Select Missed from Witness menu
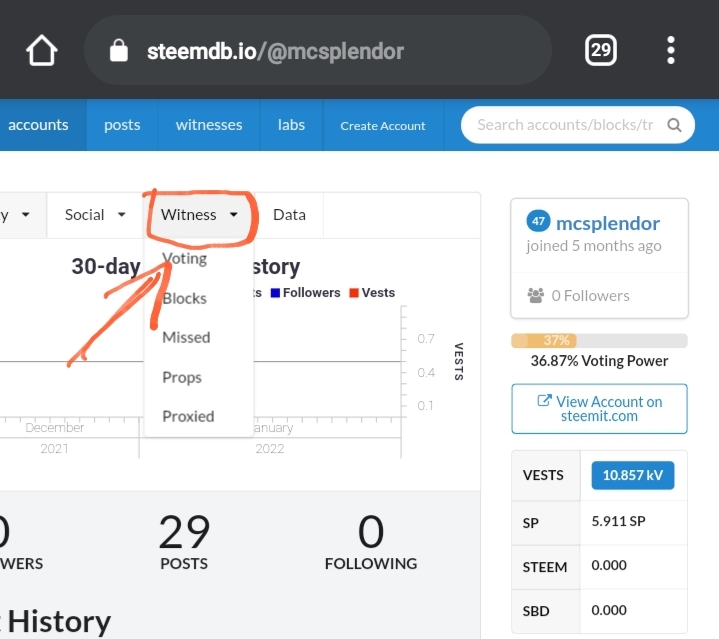Viewport: 719px width, 639px height. pyautogui.click(x=186, y=337)
